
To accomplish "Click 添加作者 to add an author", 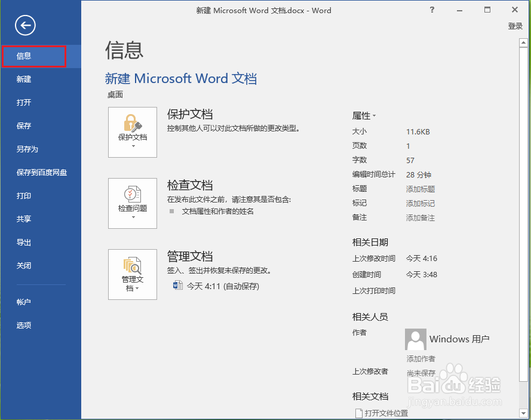I will click(420, 358).
